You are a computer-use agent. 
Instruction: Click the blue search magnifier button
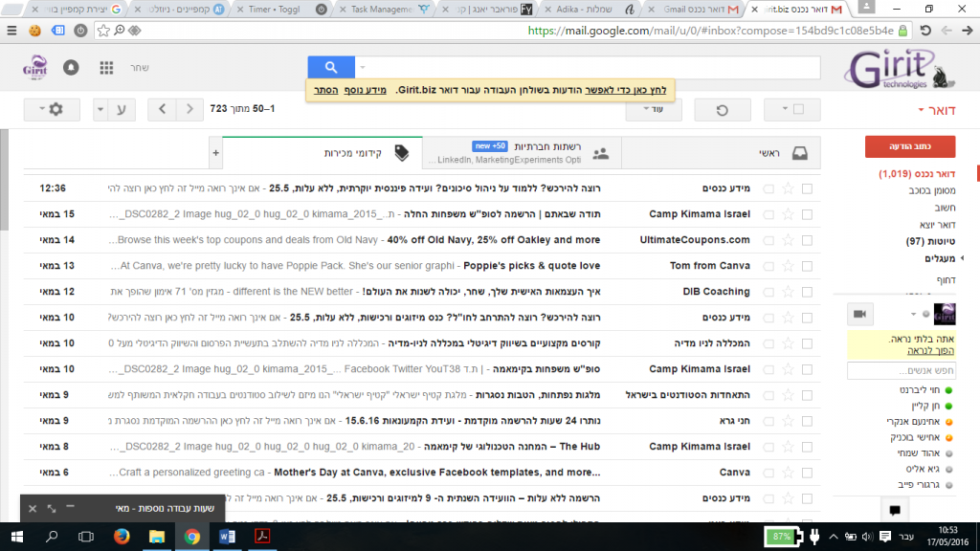[x=331, y=68]
